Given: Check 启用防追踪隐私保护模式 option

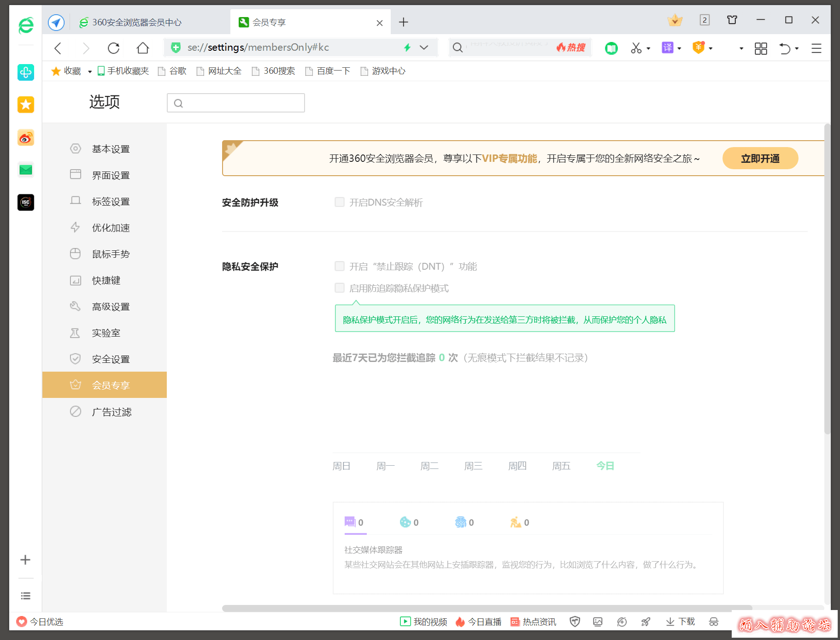Looking at the screenshot, I should pyautogui.click(x=340, y=288).
